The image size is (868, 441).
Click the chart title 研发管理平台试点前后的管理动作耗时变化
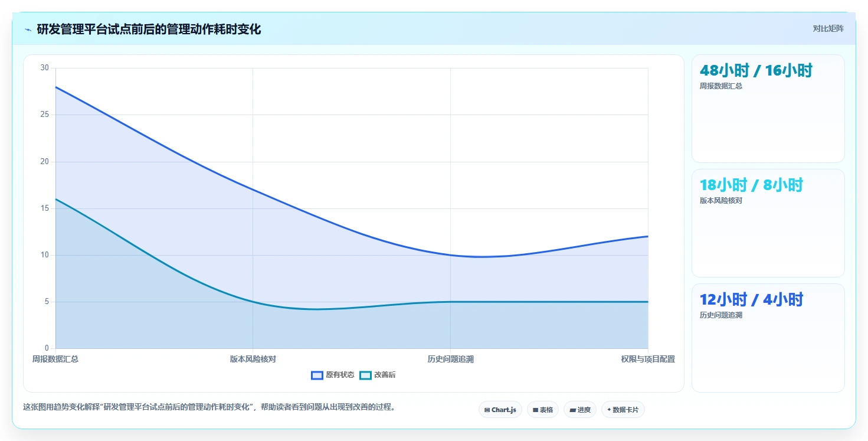tap(149, 29)
